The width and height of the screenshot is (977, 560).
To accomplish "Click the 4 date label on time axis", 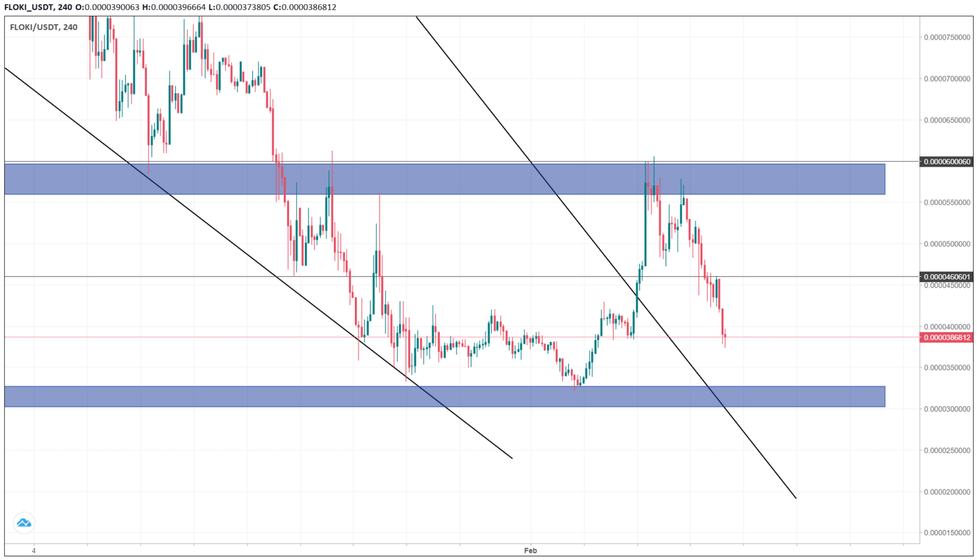I will coord(34,551).
